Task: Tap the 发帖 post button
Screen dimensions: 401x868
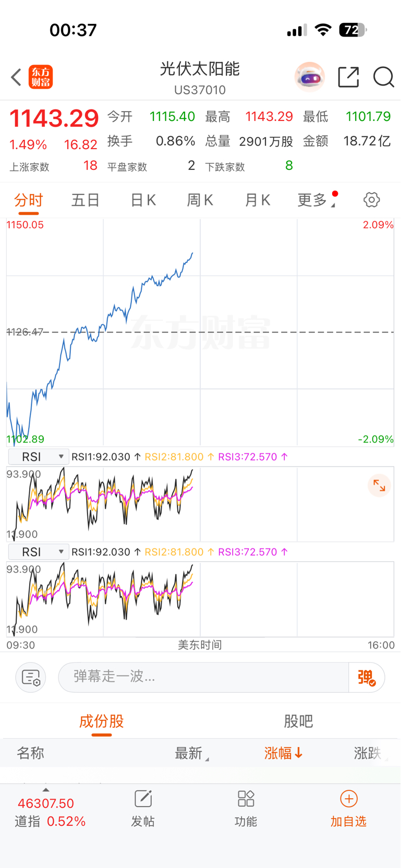Action: 143,809
